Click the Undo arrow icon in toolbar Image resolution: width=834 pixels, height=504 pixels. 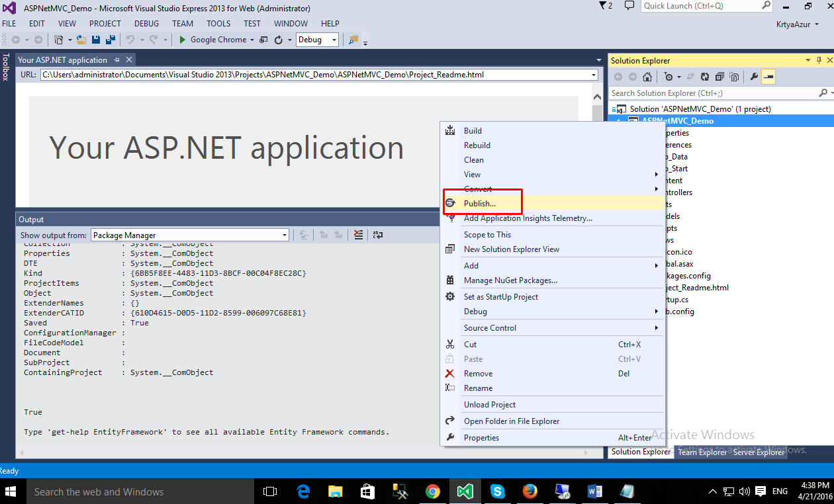(130, 40)
